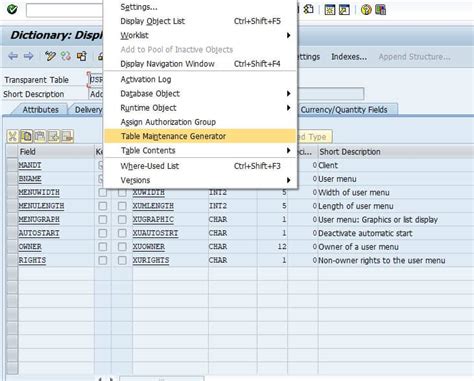
Task: Open the XUWIDTH data element link
Action: (x=149, y=193)
